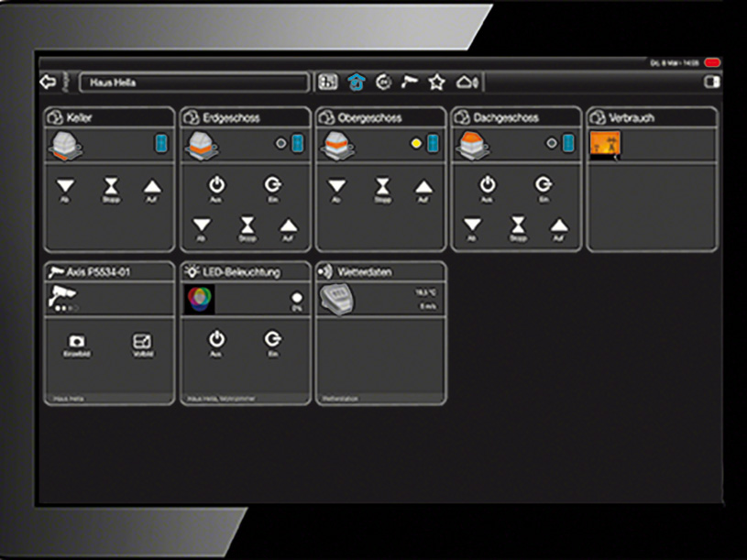
Task: Click the back arrow in the toolbar
Action: (48, 82)
